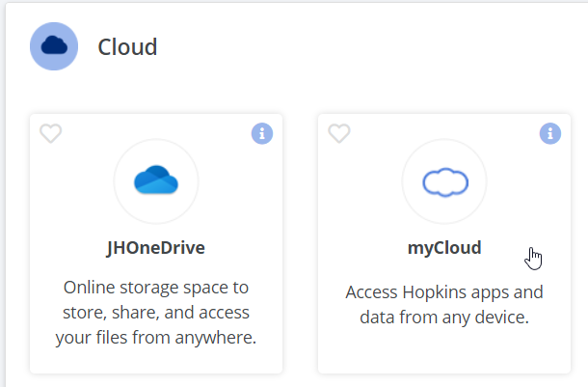Screen dimensions: 588x387
Task: Favorite myCloud with the heart icon
Action: click(339, 133)
